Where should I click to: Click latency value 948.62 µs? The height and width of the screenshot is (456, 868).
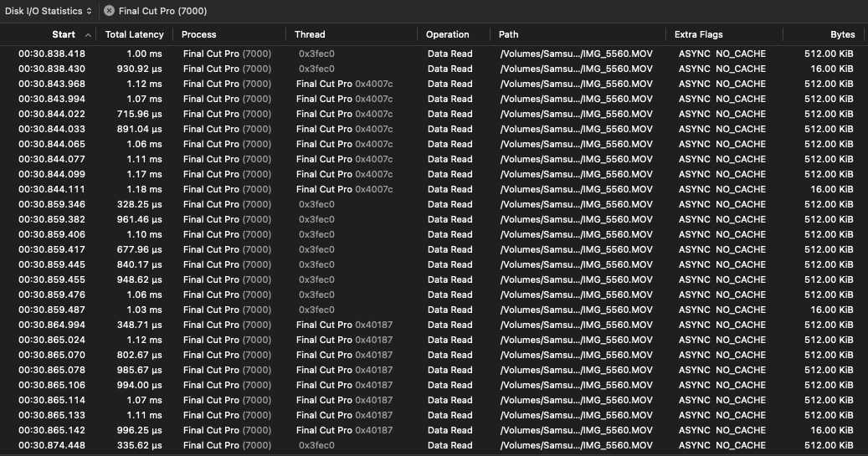(140, 279)
